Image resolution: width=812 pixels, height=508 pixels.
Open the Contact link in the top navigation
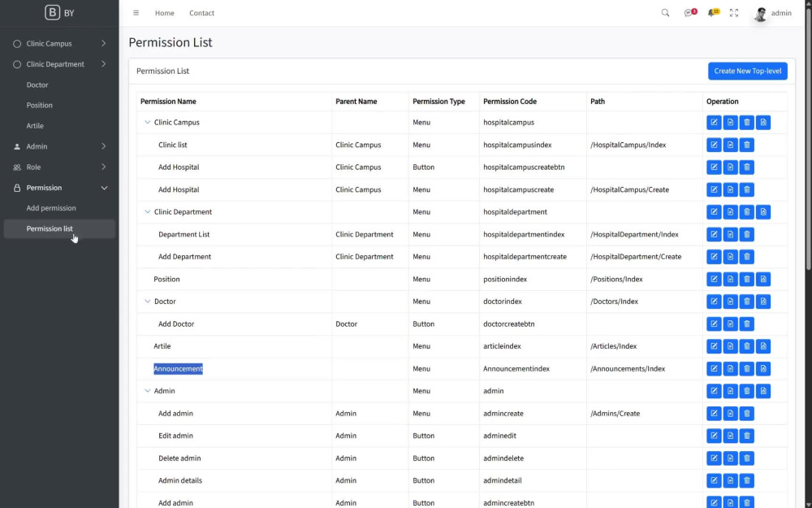coord(201,13)
